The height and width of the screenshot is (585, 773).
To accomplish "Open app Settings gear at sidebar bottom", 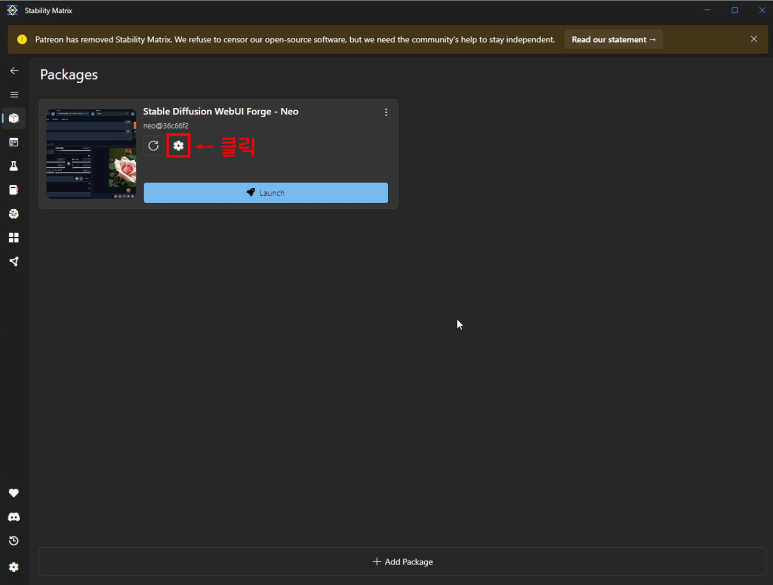I will pyautogui.click(x=14, y=567).
